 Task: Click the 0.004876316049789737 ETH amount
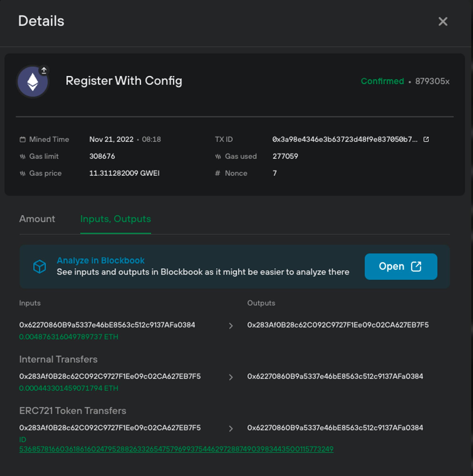[69, 337]
